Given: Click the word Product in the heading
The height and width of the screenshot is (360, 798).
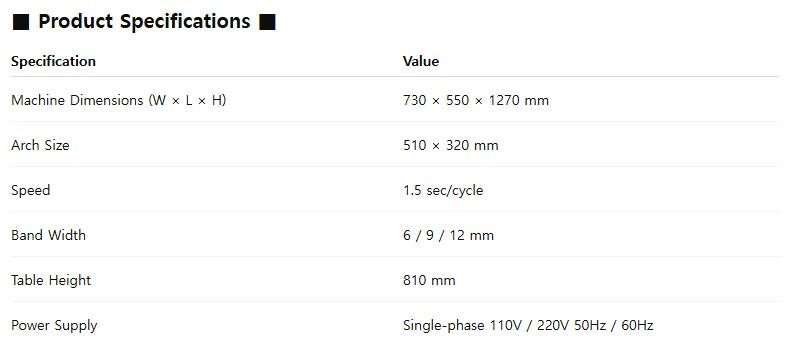Looking at the screenshot, I should pyautogui.click(x=76, y=22).
